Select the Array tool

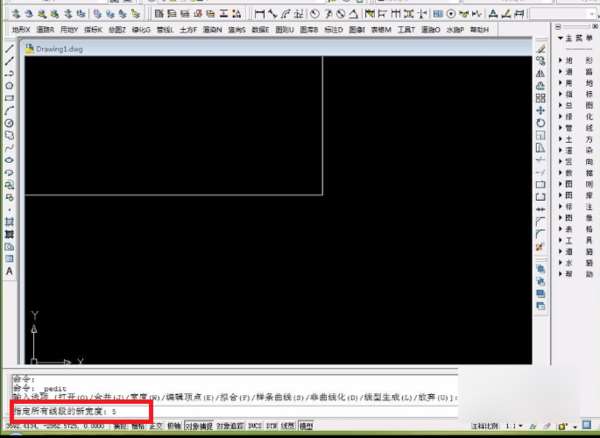(540, 98)
